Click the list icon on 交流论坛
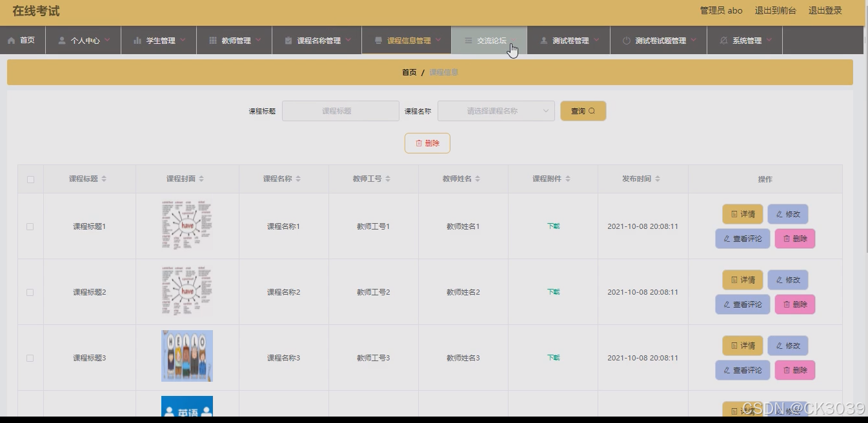Screen dimensions: 868x423 click(469, 41)
